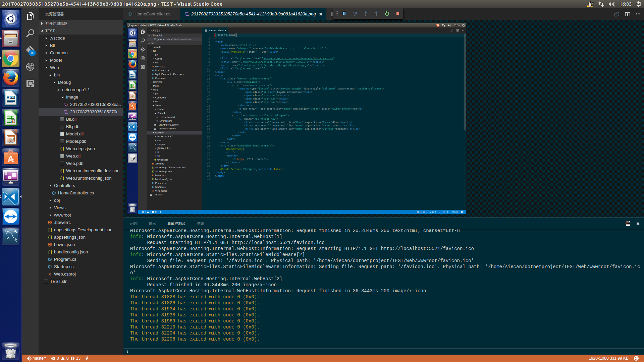The height and width of the screenshot is (362, 644).
Task: Launch Google Chrome from the dock
Action: (11, 59)
